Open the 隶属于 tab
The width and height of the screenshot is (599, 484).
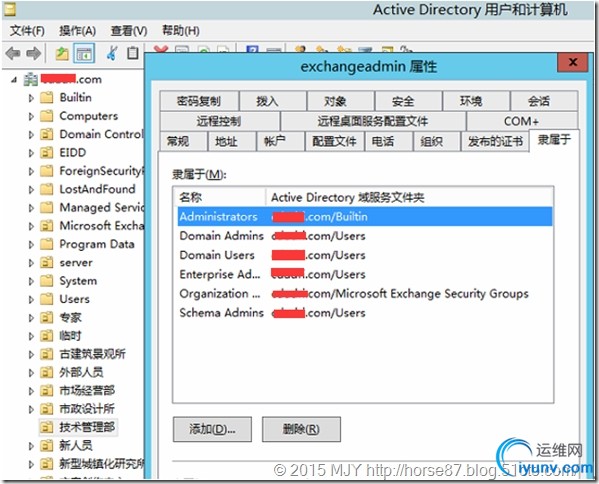(554, 141)
